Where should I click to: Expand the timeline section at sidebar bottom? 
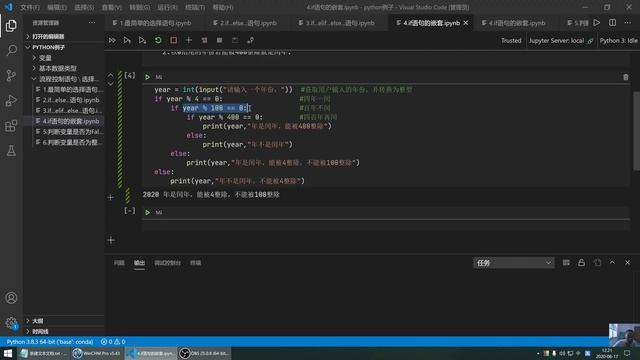point(64,331)
